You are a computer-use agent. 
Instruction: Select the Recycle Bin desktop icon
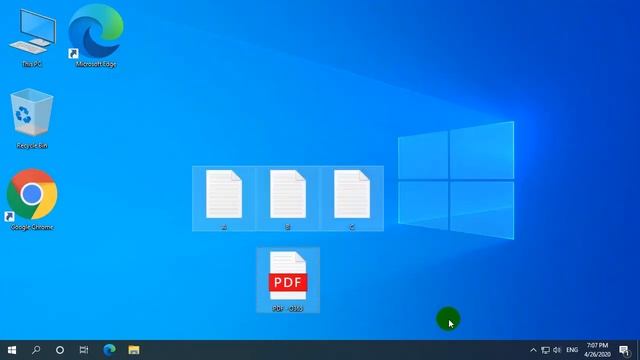(x=32, y=118)
